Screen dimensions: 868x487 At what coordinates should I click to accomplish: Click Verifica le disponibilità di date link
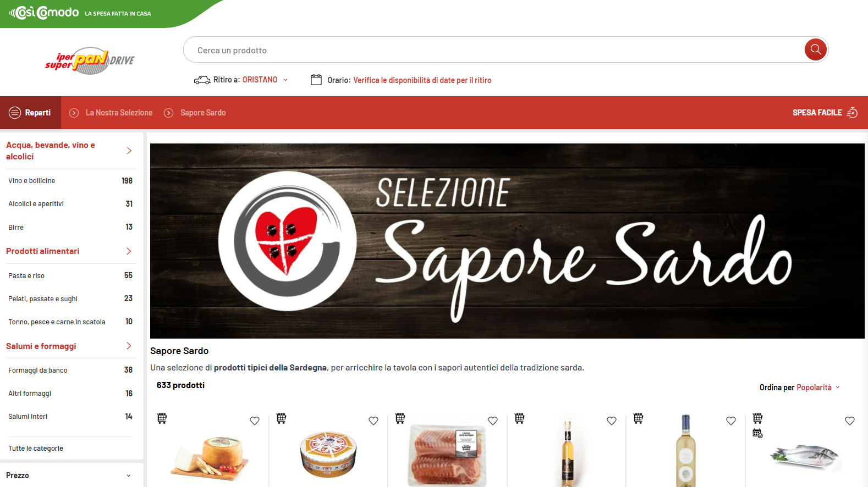click(x=422, y=80)
